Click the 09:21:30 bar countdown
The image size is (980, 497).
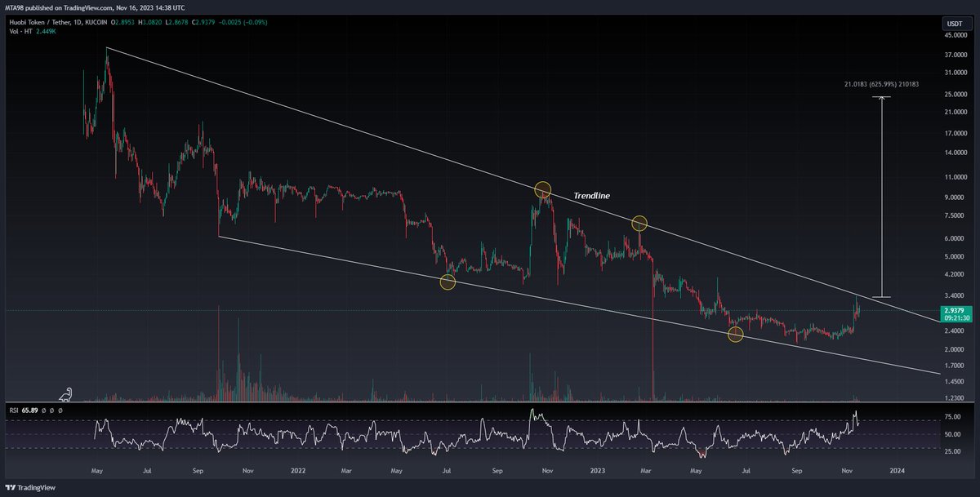[x=958, y=319]
